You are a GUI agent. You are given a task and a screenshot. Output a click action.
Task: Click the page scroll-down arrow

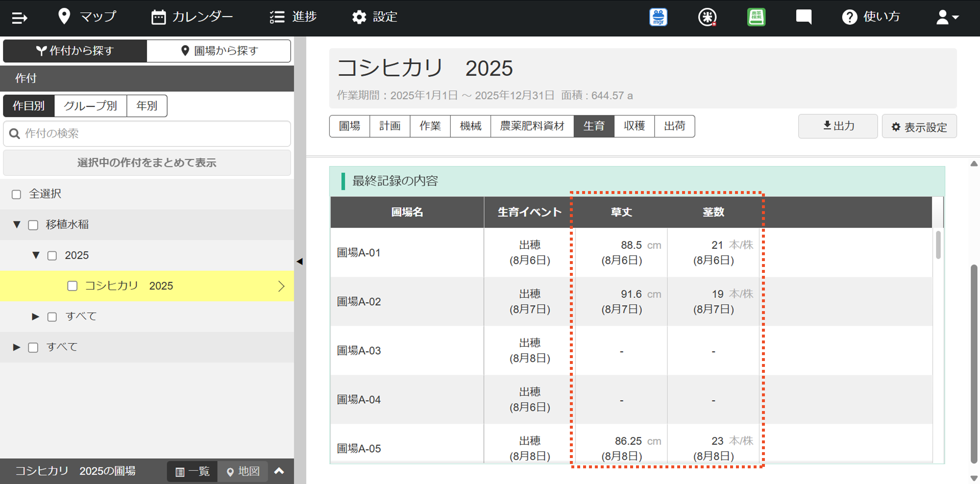pyautogui.click(x=974, y=478)
